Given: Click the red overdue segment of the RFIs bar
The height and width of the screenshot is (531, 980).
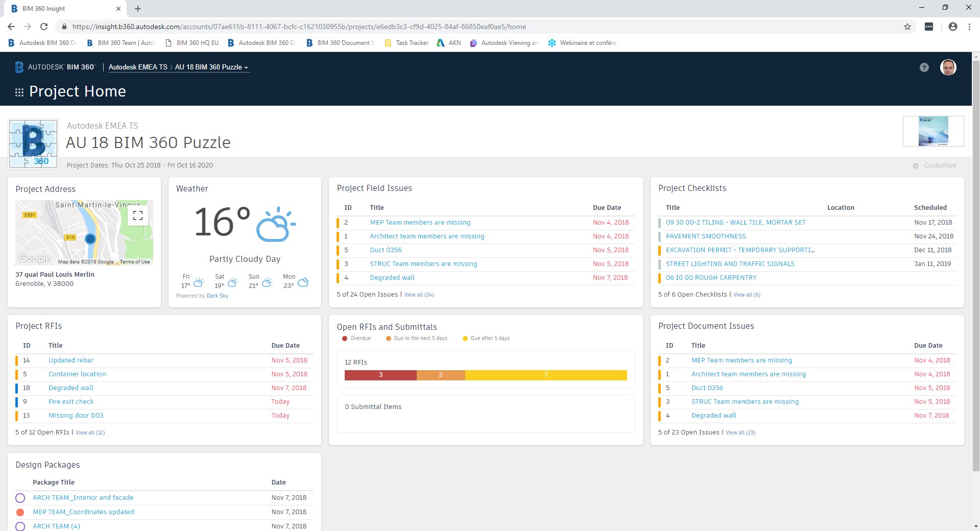Looking at the screenshot, I should point(380,375).
